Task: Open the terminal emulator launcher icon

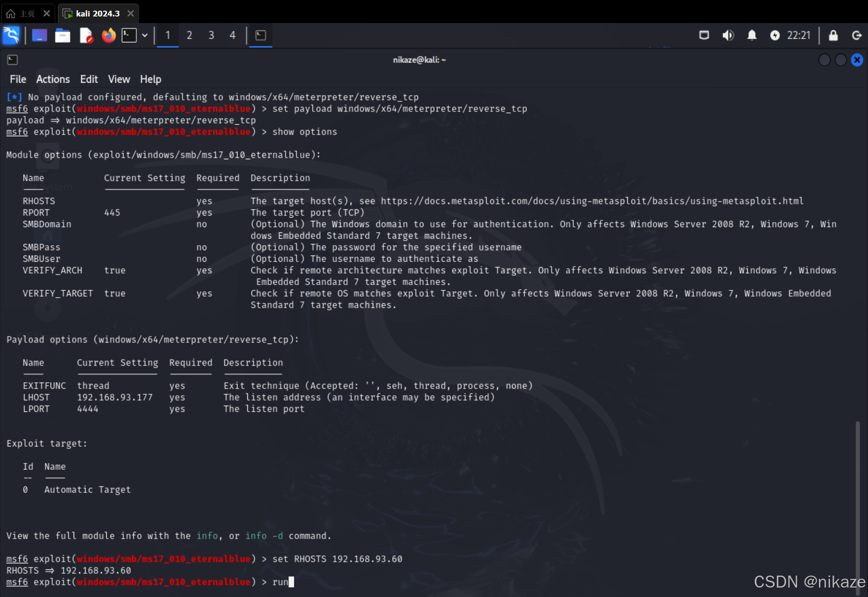Action: (x=129, y=35)
